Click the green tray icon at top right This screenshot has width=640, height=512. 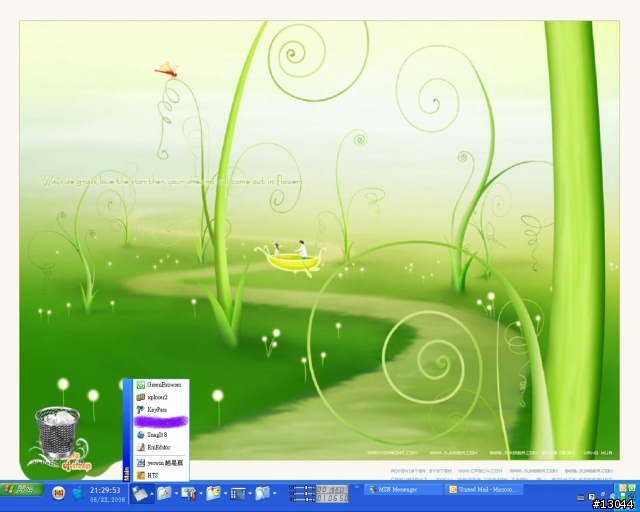click(632, 488)
